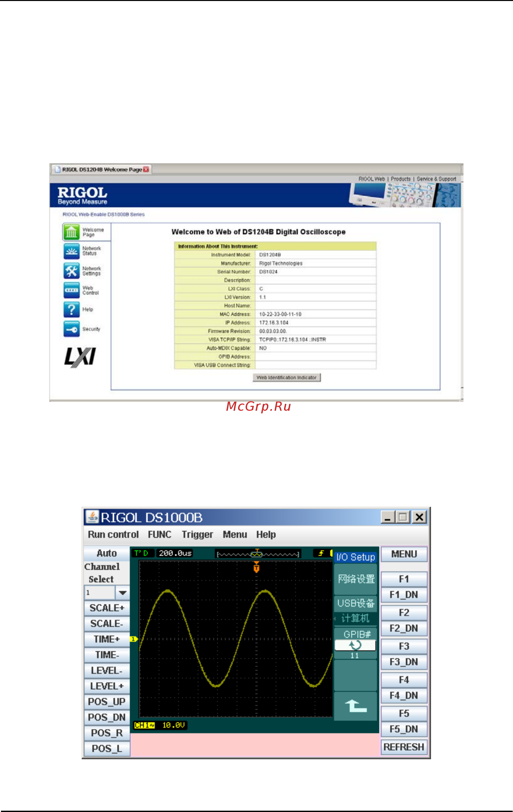
Task: Click the MENU button
Action: [404, 554]
